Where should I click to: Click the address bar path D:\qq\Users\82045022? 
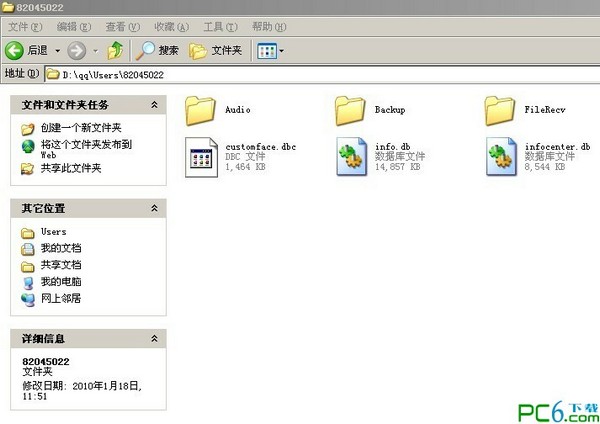point(113,75)
